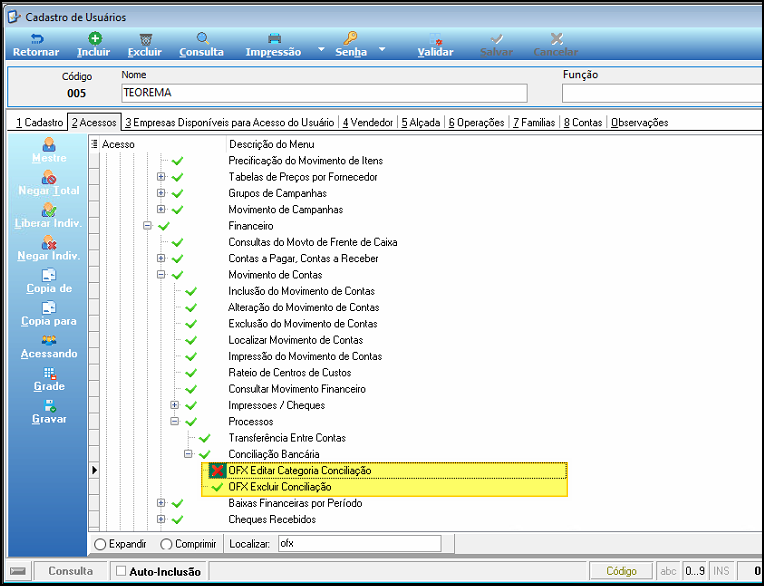
Task: Toggle red X on OFX Editar Categoria Conciliação
Action: click(217, 471)
